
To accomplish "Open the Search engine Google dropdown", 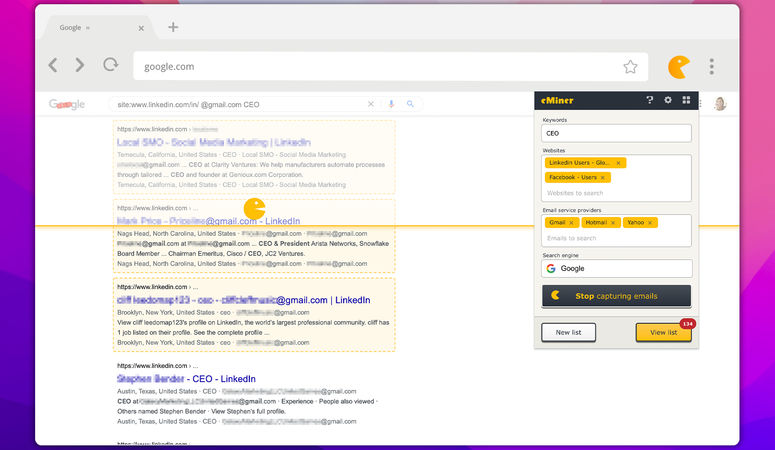I will point(616,269).
